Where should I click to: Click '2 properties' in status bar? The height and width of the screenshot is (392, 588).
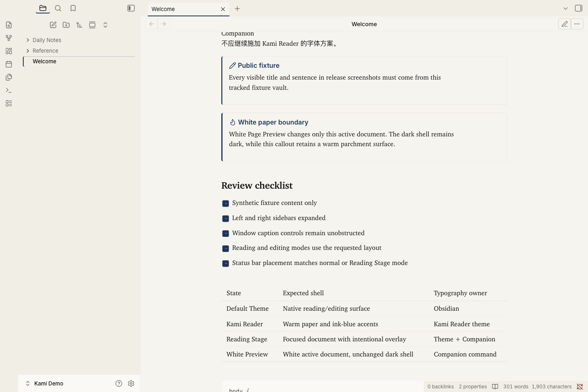pyautogui.click(x=473, y=387)
